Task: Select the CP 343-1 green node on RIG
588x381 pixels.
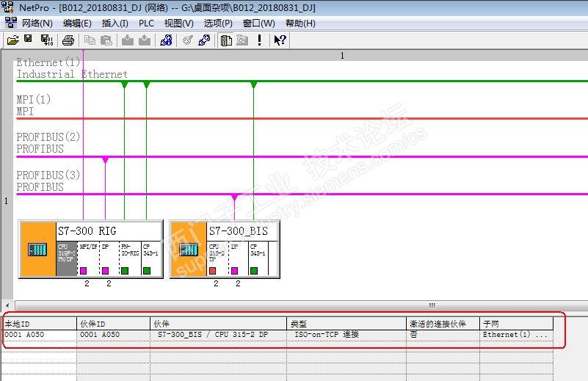Action: click(147, 270)
